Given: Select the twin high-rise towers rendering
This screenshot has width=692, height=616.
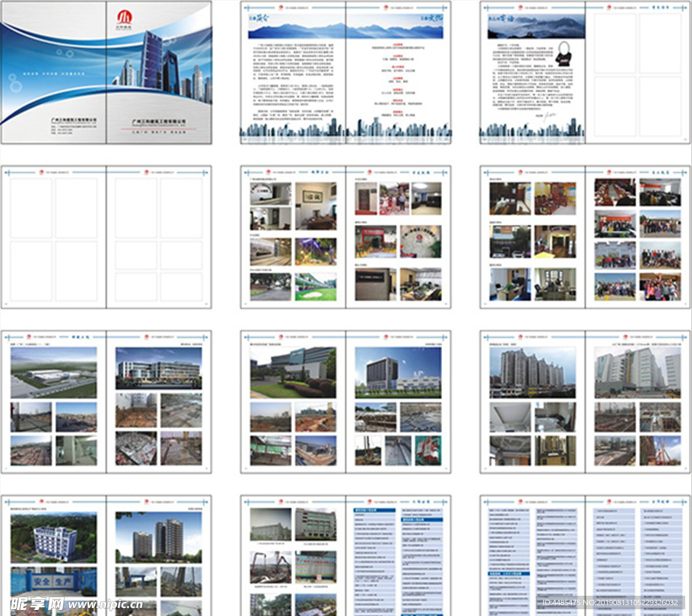Looking at the screenshot, I should coord(158,537).
